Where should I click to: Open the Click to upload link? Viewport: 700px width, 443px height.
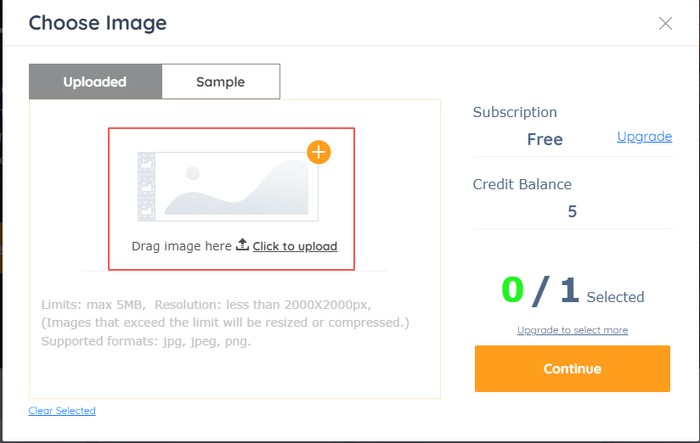pos(295,247)
